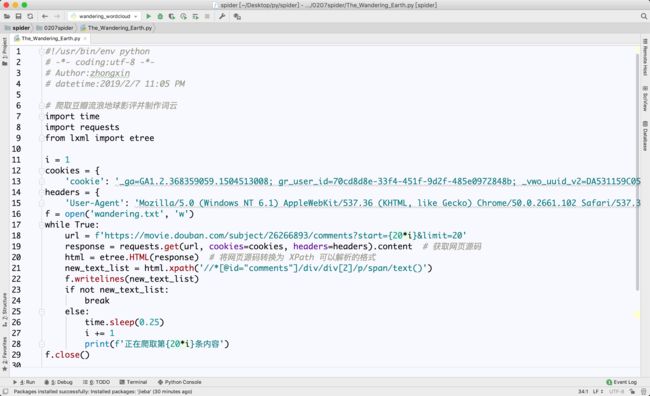Open the Favorites tool window sidebar
The image size is (650, 396).
click(x=5, y=353)
